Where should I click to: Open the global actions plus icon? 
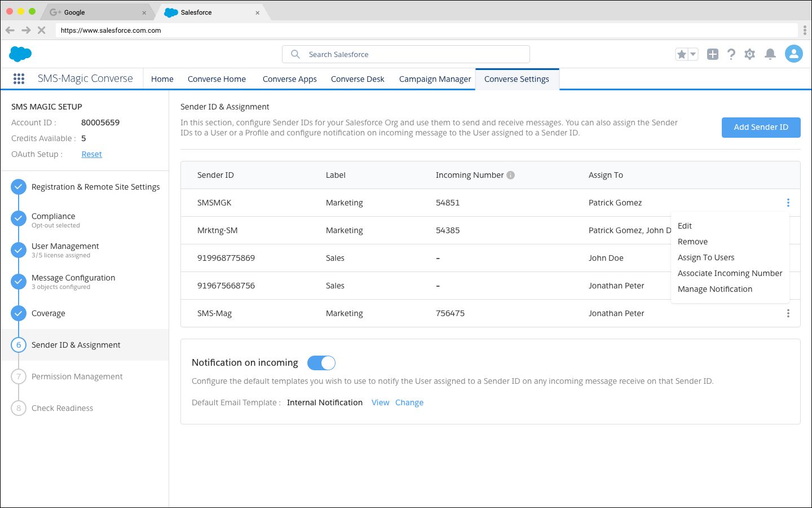point(713,54)
